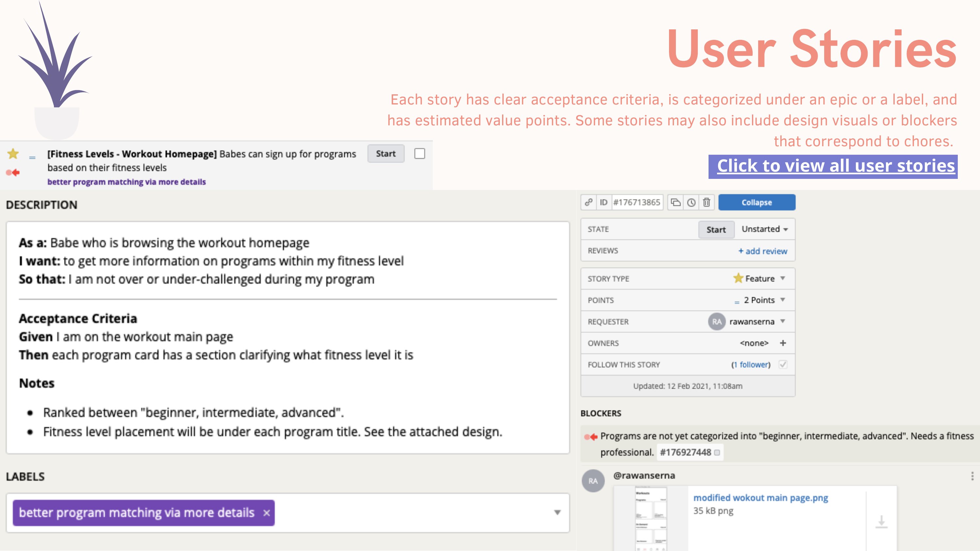Open story history clock icon

[691, 202]
